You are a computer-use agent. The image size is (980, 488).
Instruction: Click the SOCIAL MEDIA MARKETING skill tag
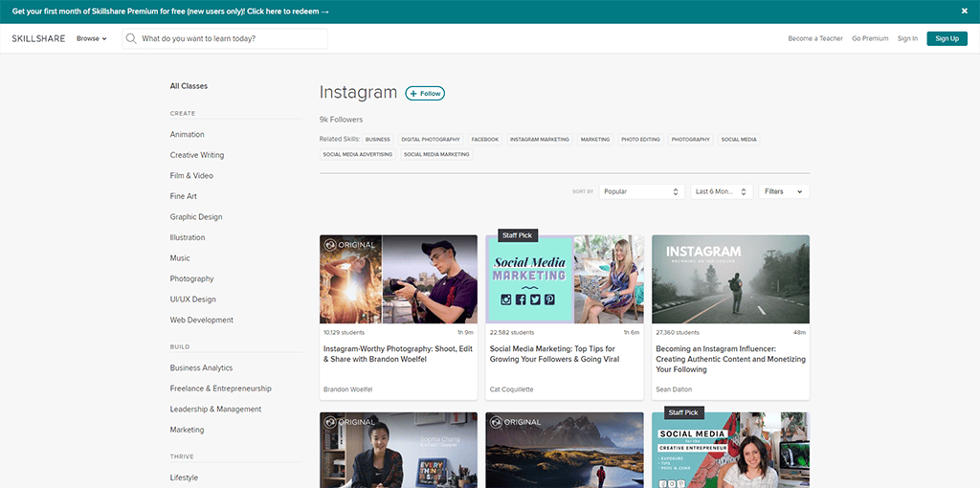436,154
